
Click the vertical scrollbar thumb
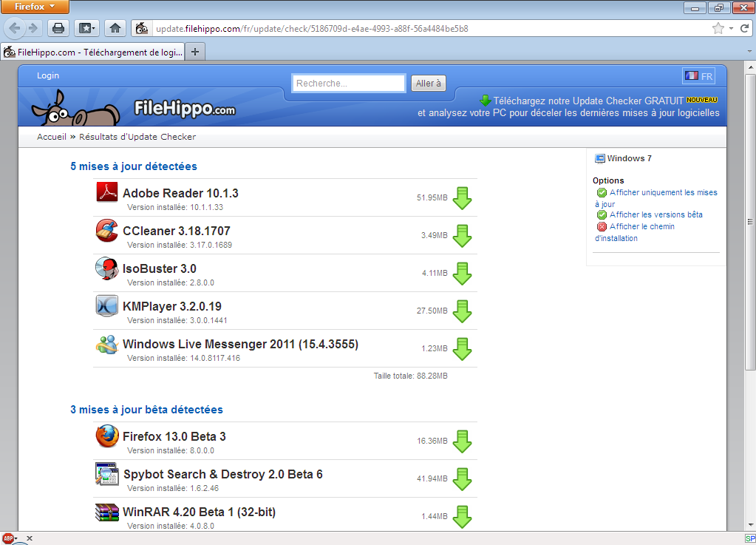pyautogui.click(x=750, y=223)
